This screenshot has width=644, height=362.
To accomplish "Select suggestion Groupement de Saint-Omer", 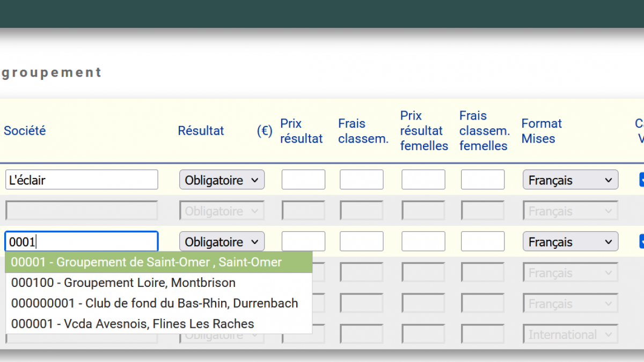I will tap(146, 262).
